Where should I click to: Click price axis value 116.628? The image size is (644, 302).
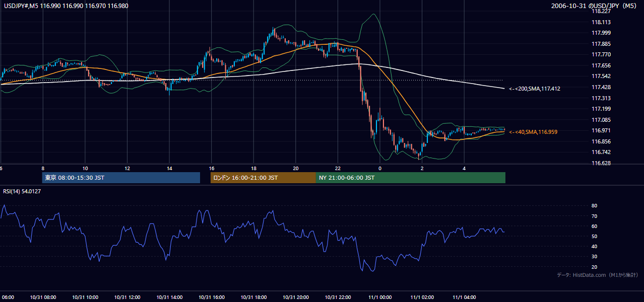[x=601, y=163]
